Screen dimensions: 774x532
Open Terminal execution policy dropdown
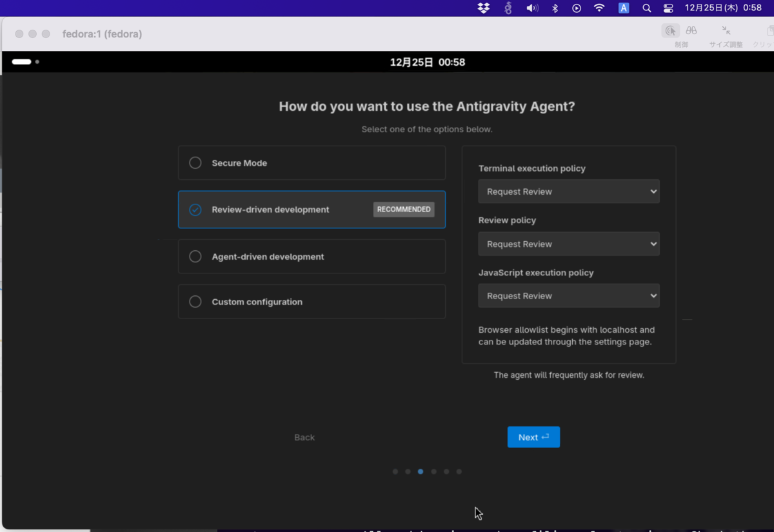point(569,192)
